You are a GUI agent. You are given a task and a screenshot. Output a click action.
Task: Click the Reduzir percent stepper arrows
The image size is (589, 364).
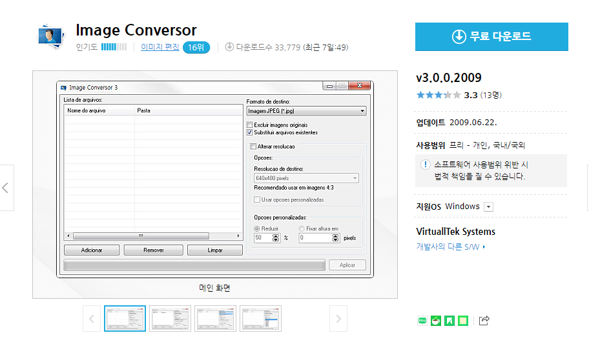pos(276,238)
